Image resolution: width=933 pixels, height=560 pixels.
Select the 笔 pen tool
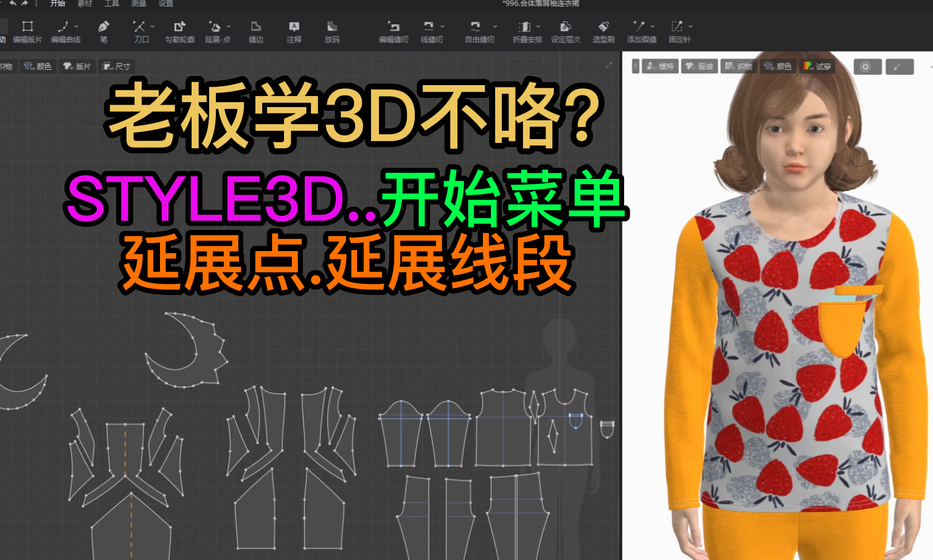pyautogui.click(x=103, y=32)
